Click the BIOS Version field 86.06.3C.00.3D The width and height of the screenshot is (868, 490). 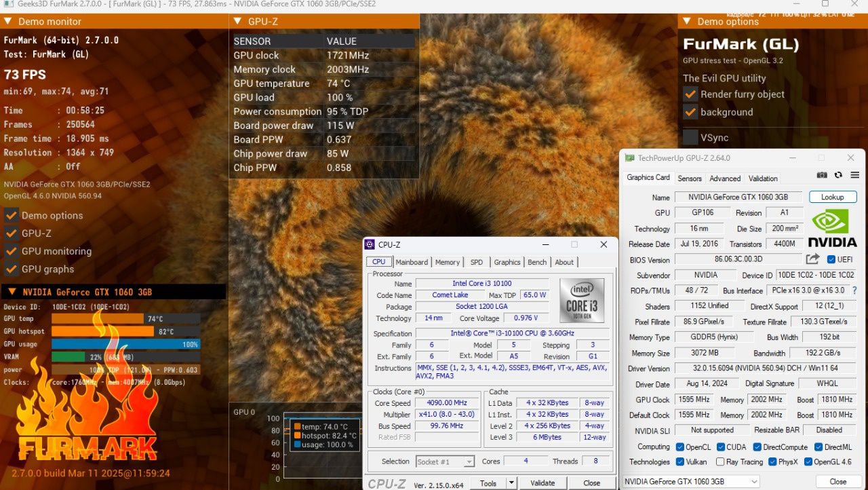click(x=738, y=259)
